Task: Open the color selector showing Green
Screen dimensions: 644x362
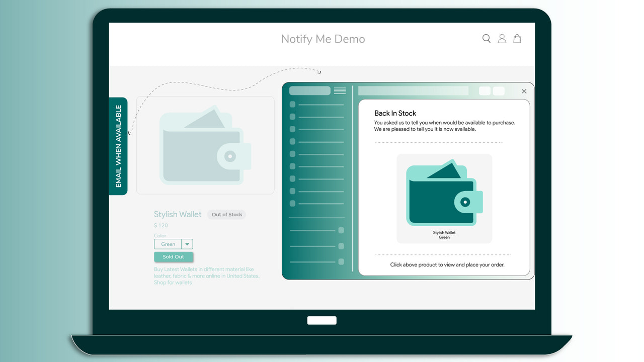Action: (167, 244)
